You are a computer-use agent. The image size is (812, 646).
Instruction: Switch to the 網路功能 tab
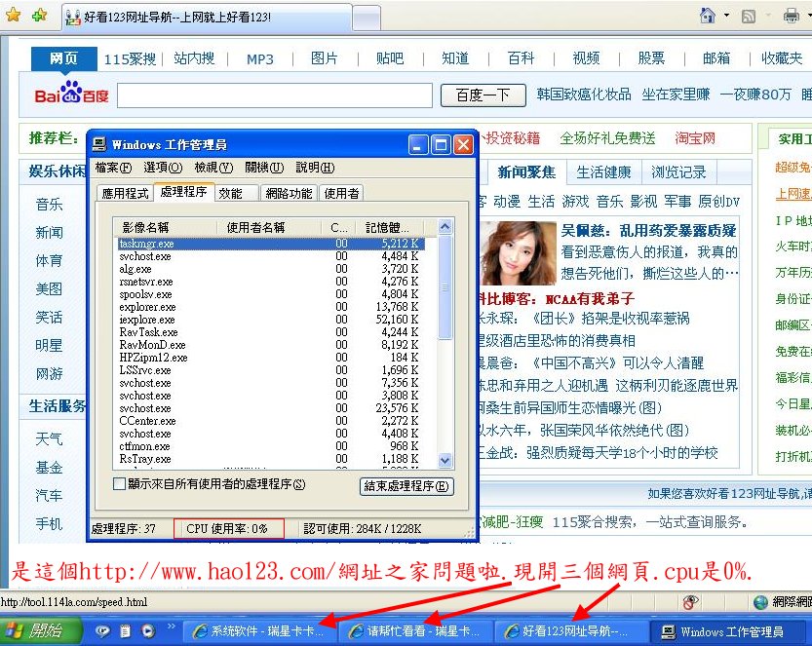tap(289, 194)
